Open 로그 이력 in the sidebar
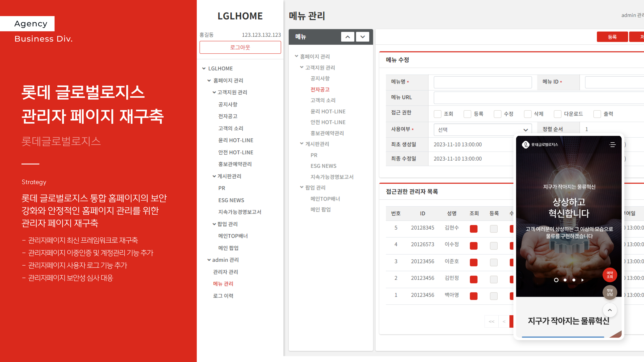Screen dimensions: 644x362 coord(223,296)
